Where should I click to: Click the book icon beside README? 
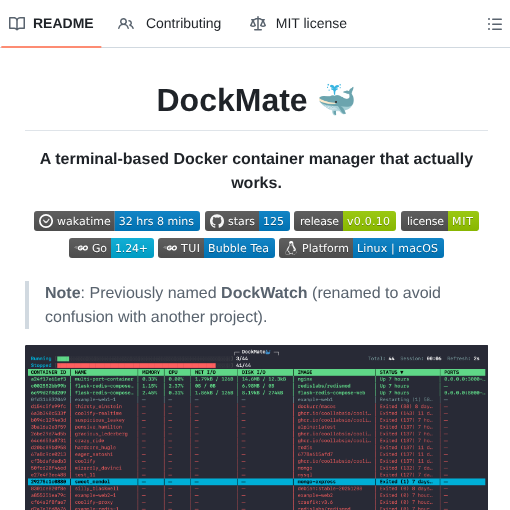[17, 24]
